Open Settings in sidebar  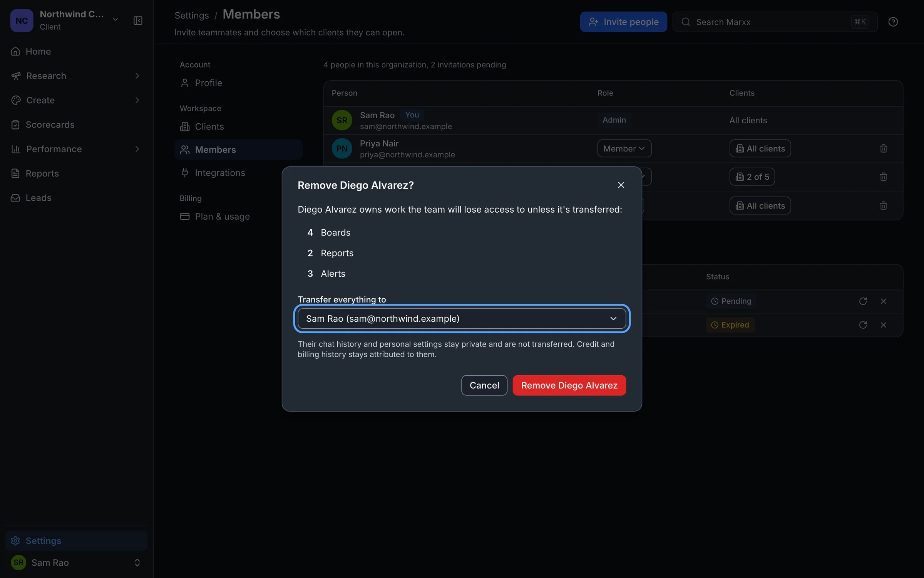[x=77, y=541]
